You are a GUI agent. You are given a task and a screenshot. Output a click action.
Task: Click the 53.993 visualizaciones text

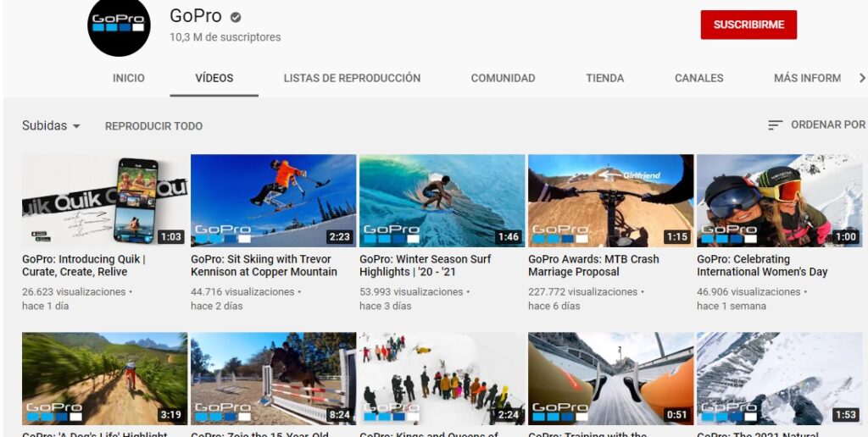coord(411,291)
